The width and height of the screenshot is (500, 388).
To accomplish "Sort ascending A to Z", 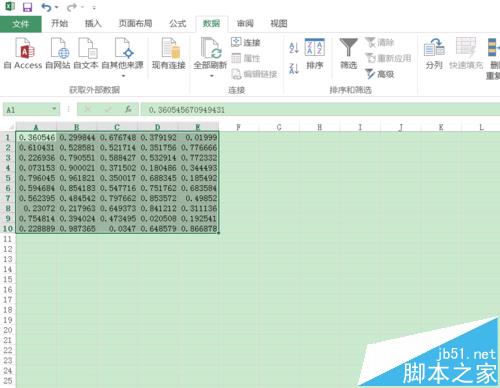I will point(294,48).
